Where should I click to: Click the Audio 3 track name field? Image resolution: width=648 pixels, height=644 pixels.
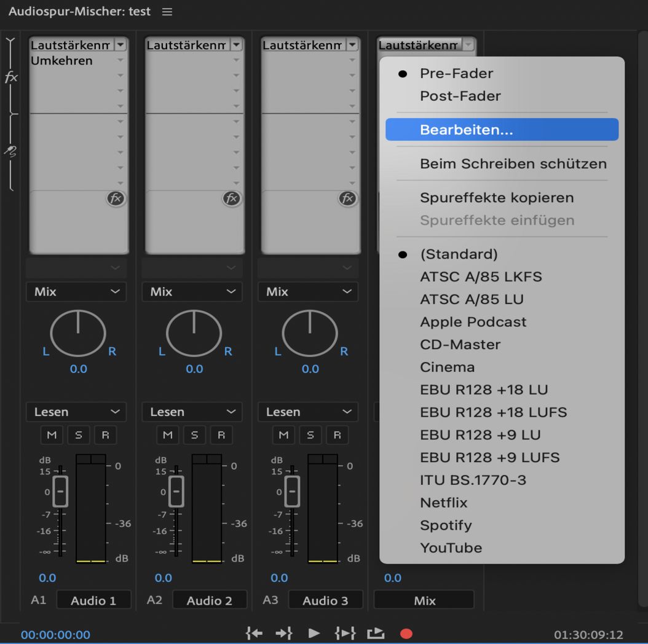[325, 600]
